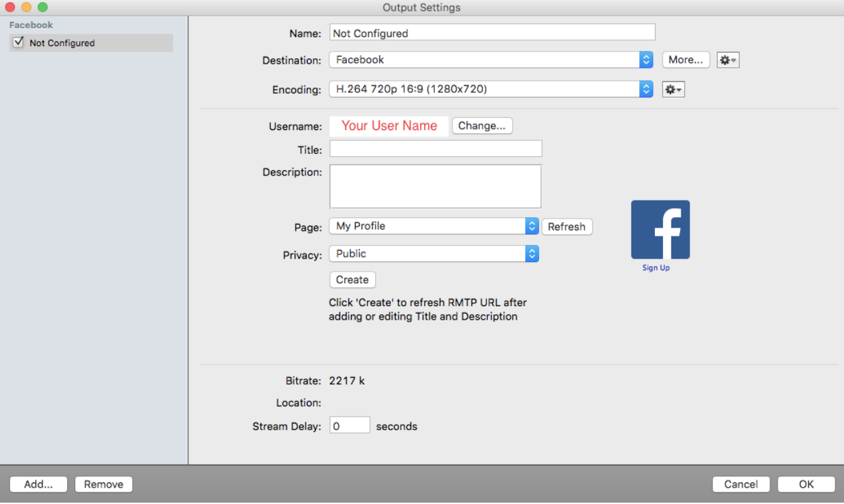The image size is (844, 504).
Task: Focus the Description text area
Action: [436, 186]
